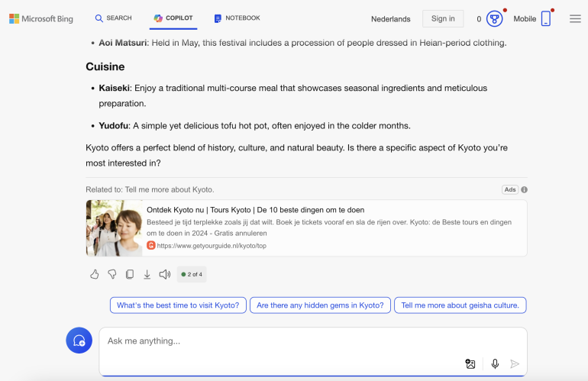Visit the getyourguide.nl URL link
The width and height of the screenshot is (588, 381).
[212, 246]
